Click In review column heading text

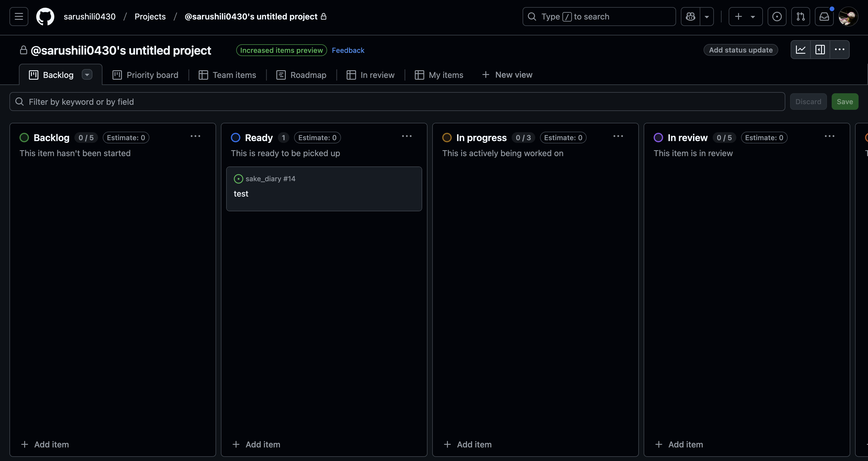688,138
